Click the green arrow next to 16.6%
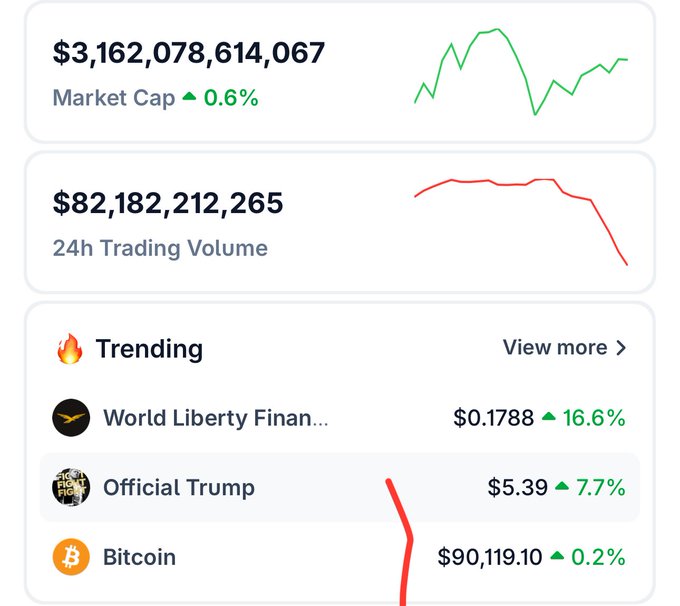Screen dimensions: 680x606 [x=548, y=418]
